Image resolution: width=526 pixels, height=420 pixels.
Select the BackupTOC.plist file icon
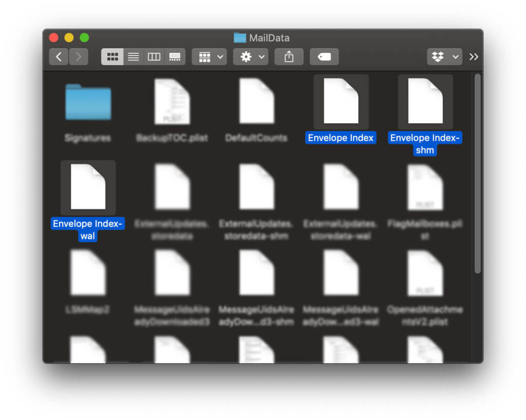coord(172,101)
